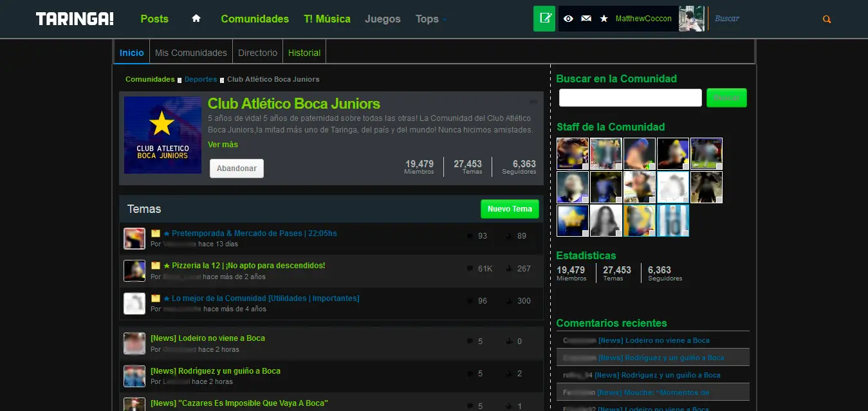
Task: Open Lo mejor de la Comunidad topic
Action: (265, 298)
